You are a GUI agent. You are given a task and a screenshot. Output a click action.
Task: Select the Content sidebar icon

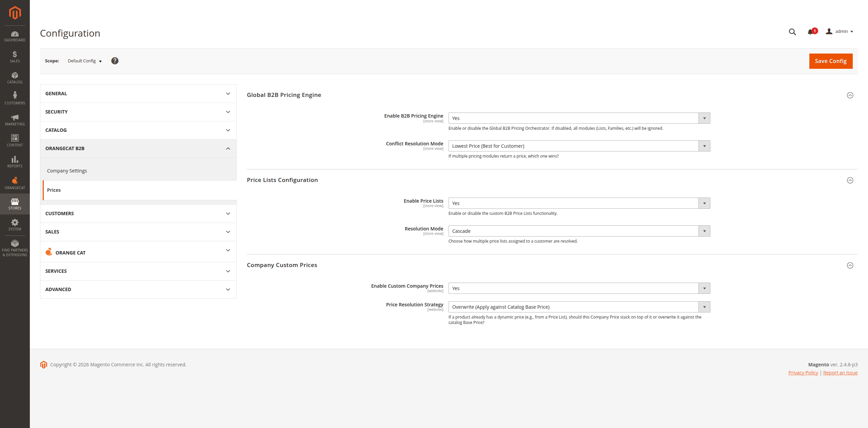[15, 140]
